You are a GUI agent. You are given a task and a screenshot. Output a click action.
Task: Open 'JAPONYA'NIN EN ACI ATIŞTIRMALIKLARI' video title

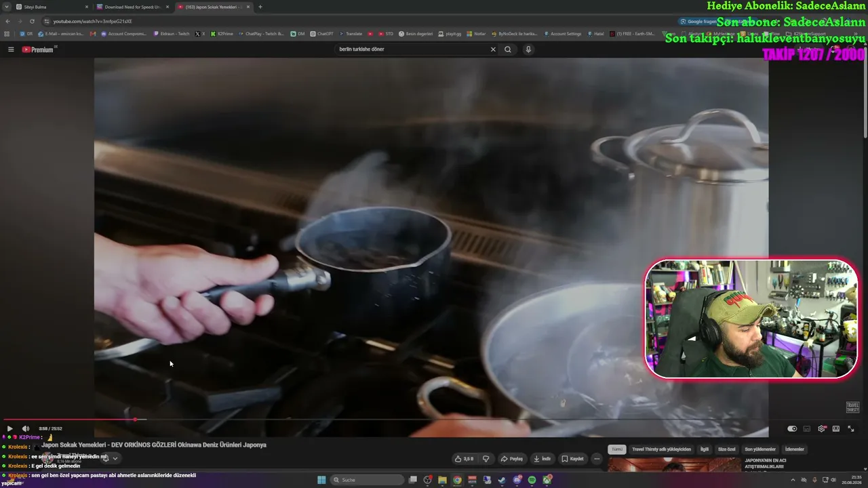tap(766, 464)
